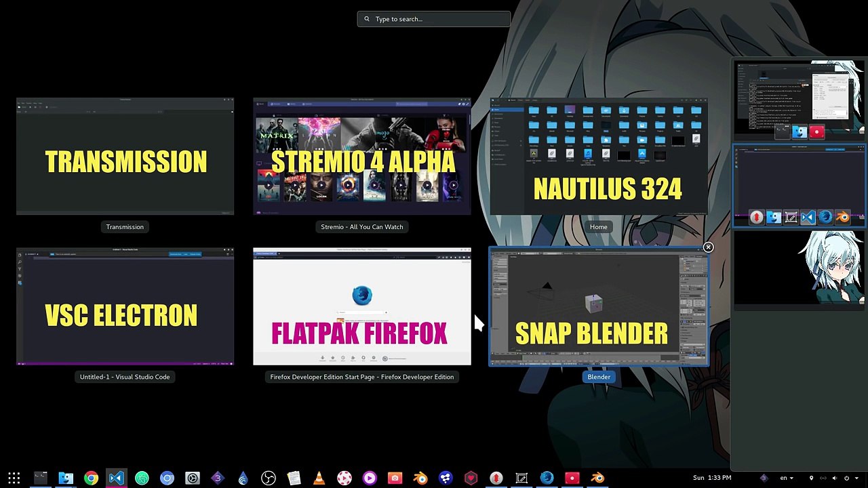Launch the red hexagon heart dock icon
The width and height of the screenshot is (868, 488).
point(471,478)
